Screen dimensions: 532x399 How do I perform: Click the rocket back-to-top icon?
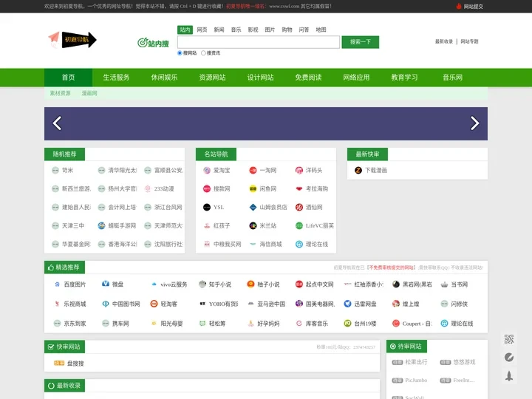(x=509, y=376)
